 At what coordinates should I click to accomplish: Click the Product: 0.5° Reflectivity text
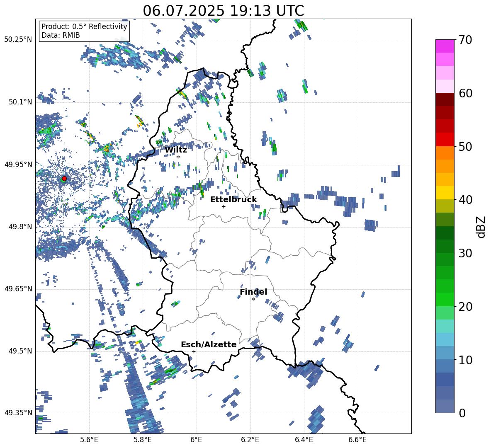pos(84,27)
